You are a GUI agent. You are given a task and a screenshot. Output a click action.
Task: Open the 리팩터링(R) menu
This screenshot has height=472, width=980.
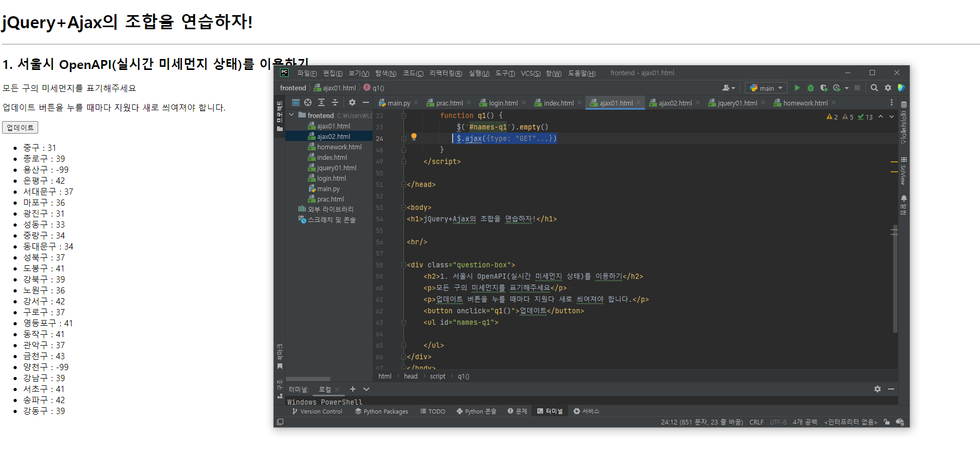click(446, 73)
